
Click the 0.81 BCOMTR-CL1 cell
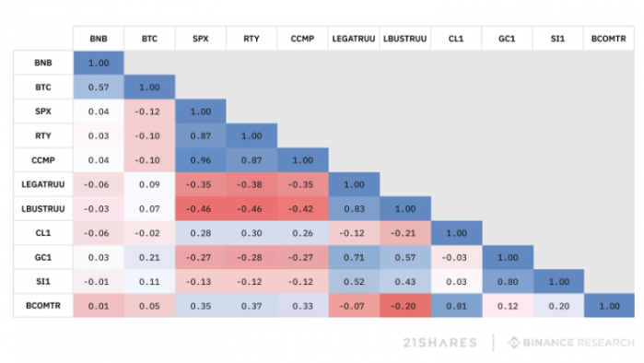point(456,306)
